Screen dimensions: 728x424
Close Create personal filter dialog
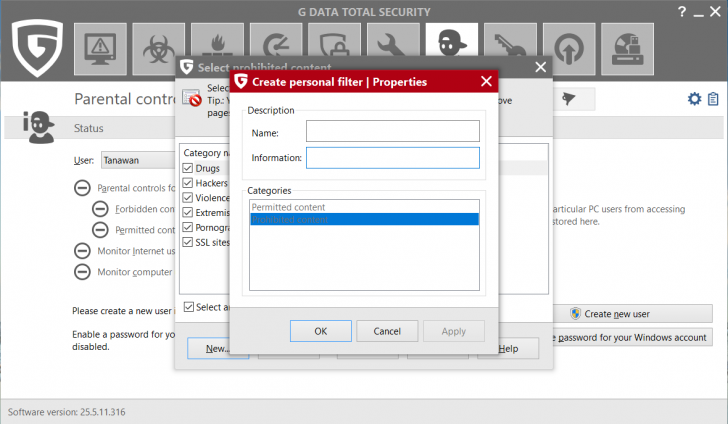(486, 82)
